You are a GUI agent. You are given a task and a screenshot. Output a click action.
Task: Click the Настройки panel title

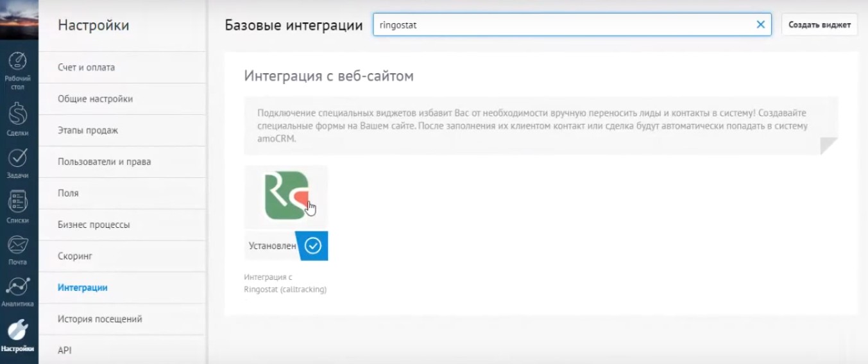[x=94, y=25]
